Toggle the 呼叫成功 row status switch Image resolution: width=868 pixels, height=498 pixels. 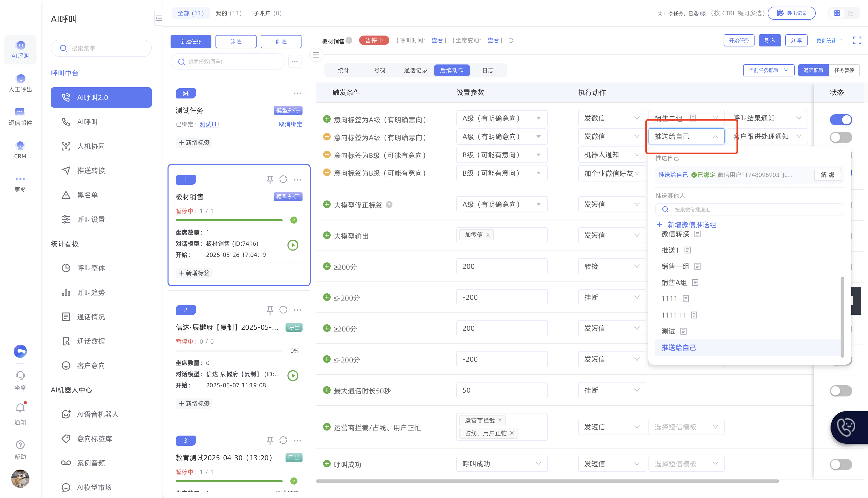[841, 464]
